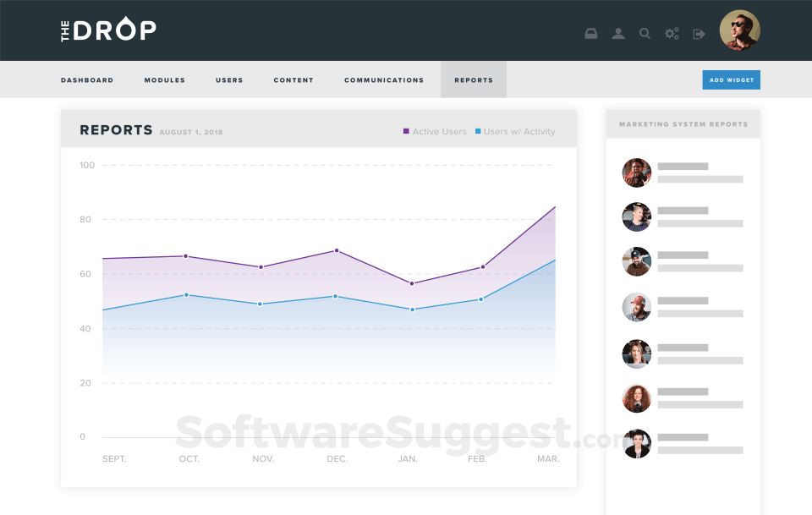Select the red-cap bearded user avatar
The image size is (812, 515).
pyautogui.click(x=636, y=307)
